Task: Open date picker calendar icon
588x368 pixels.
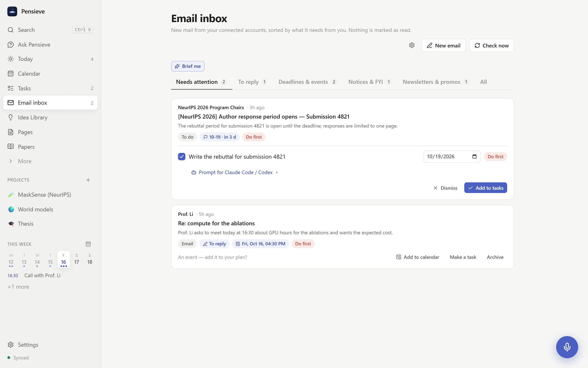Action: coord(474,157)
